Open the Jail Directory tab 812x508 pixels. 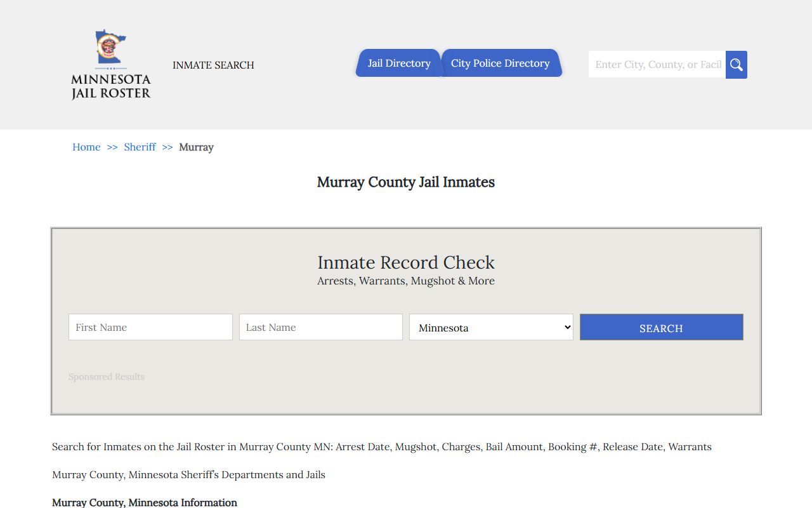click(x=399, y=63)
